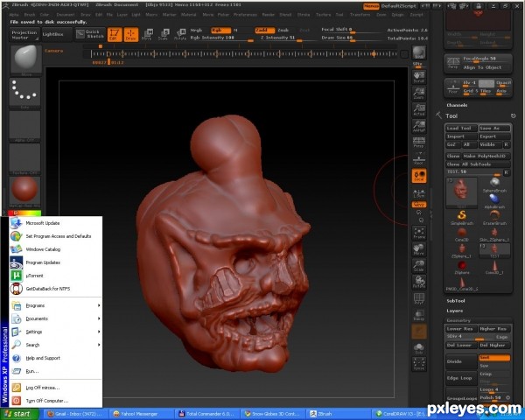Toggle the Zadd sculpt mode button

pos(264,30)
